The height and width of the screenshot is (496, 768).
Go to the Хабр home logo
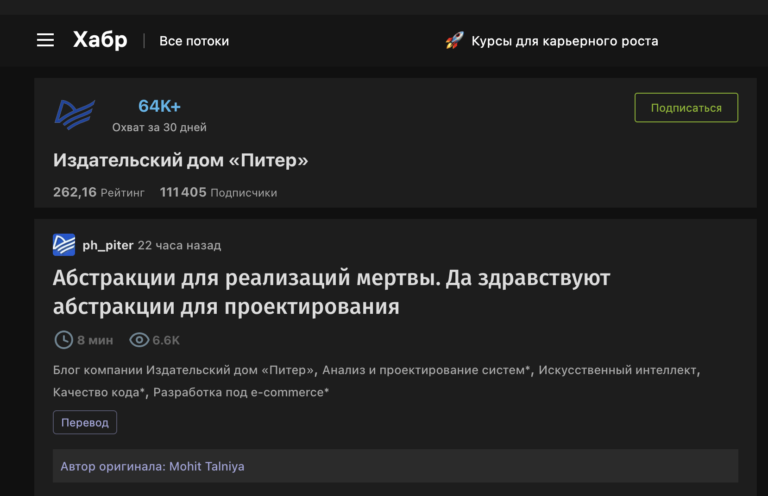(100, 40)
